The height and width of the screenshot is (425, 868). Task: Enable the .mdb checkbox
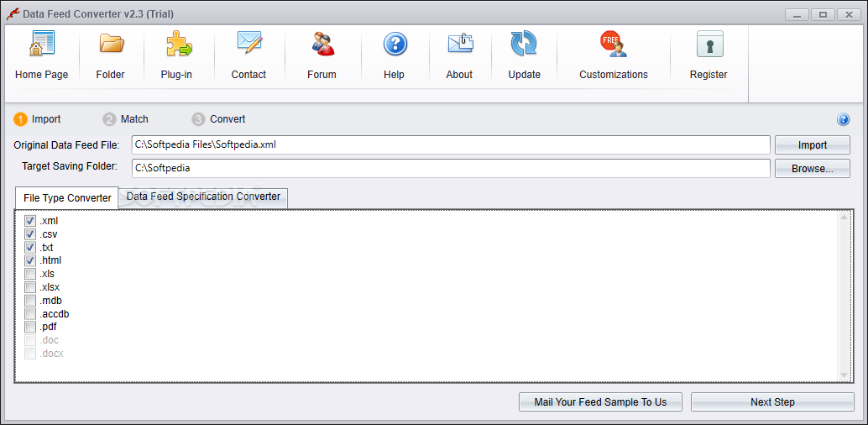30,301
